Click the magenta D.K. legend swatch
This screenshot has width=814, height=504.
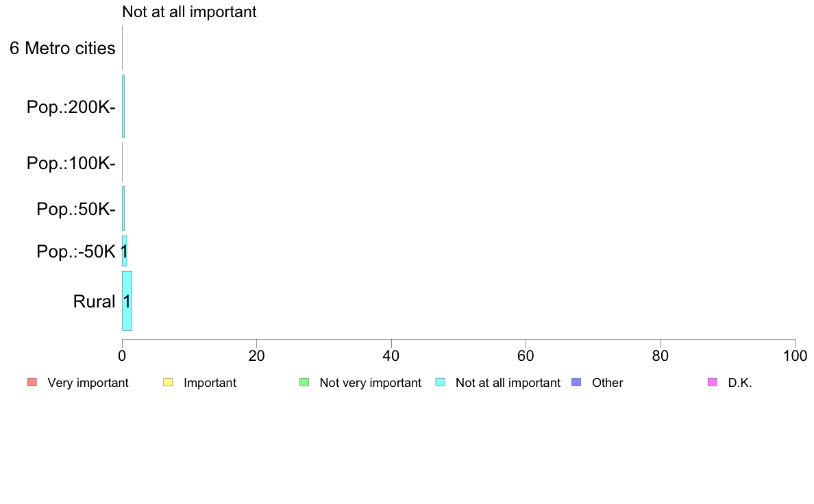pos(713,383)
